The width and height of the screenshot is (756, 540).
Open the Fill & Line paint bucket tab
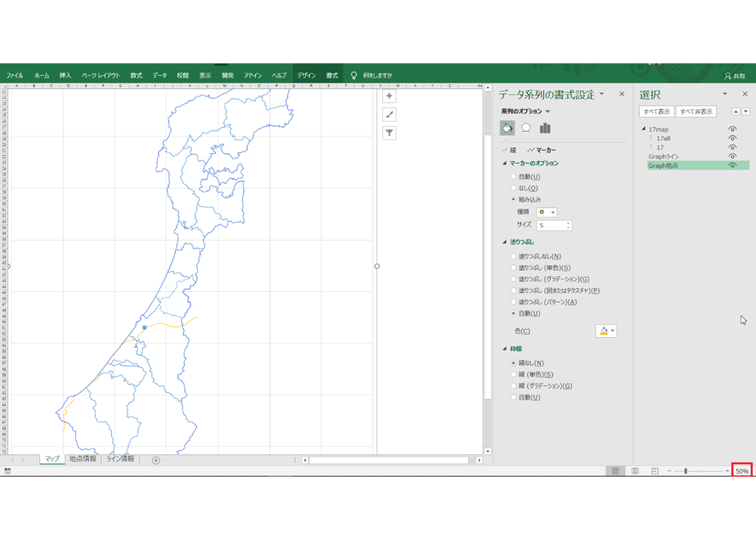507,128
